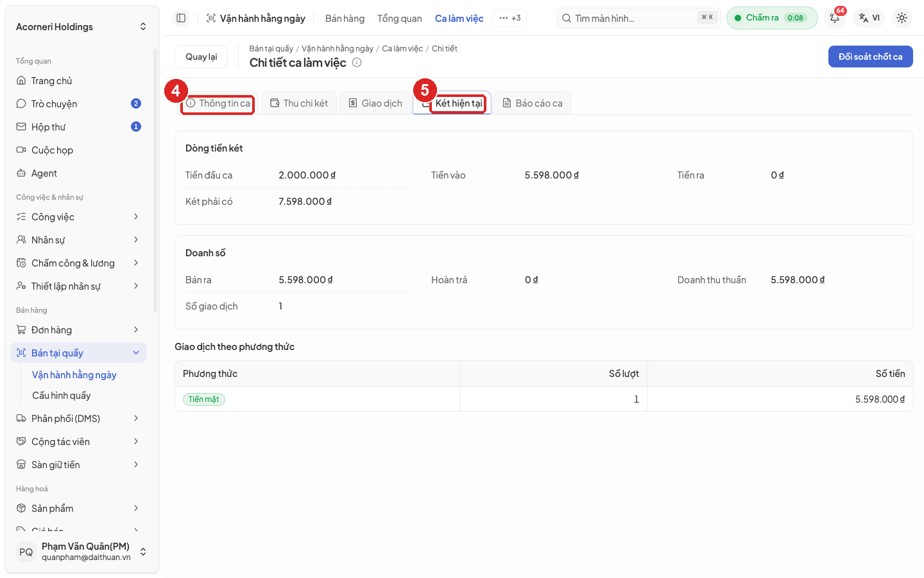The image size is (924, 578).
Task: Go to Ca làm việc top navigation
Action: 459,19
